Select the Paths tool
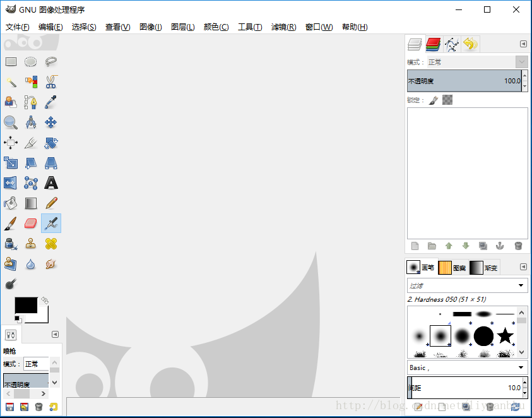 coord(30,102)
